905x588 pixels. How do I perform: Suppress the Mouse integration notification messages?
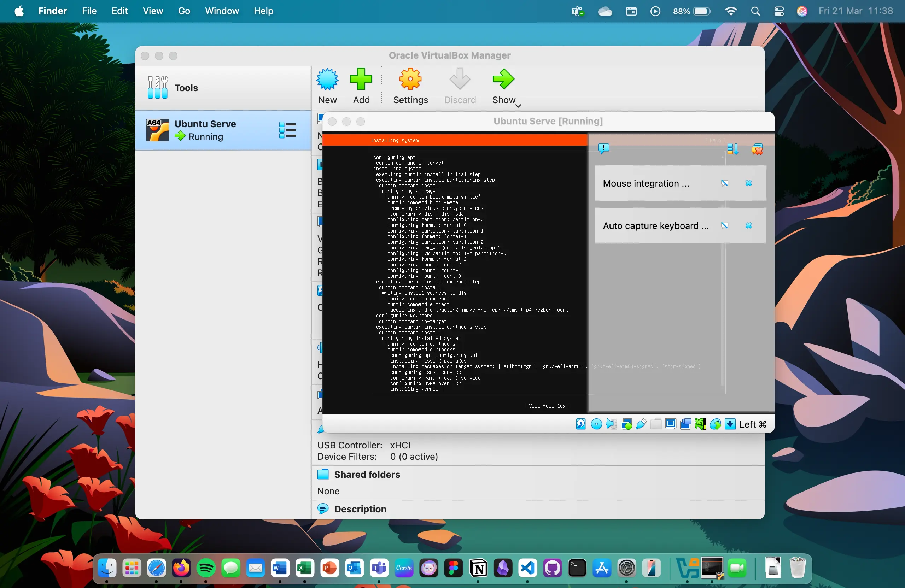point(724,183)
